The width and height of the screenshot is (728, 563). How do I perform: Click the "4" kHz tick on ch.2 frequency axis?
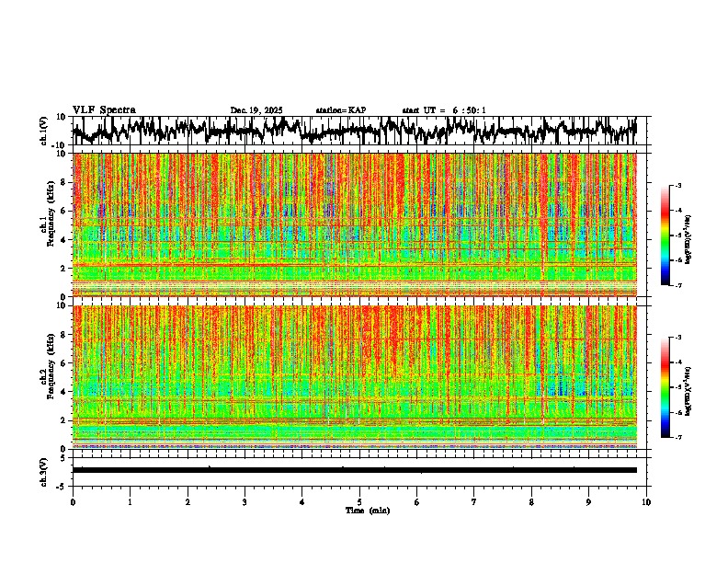(64, 392)
